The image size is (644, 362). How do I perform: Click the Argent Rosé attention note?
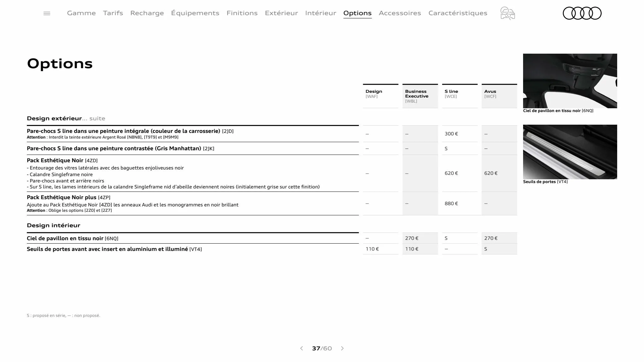103,137
